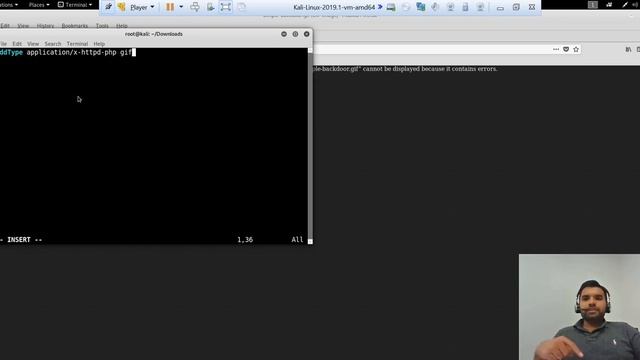The height and width of the screenshot is (360, 640).
Task: Open the Firefox Library icon
Action: pos(628,49)
